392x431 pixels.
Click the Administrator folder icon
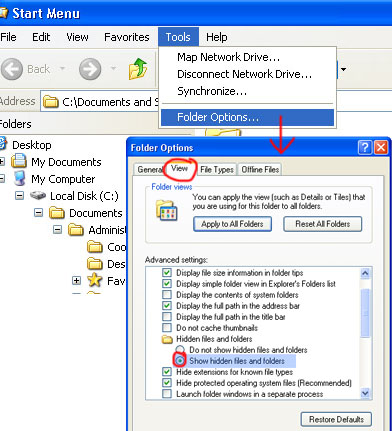[x=76, y=230]
